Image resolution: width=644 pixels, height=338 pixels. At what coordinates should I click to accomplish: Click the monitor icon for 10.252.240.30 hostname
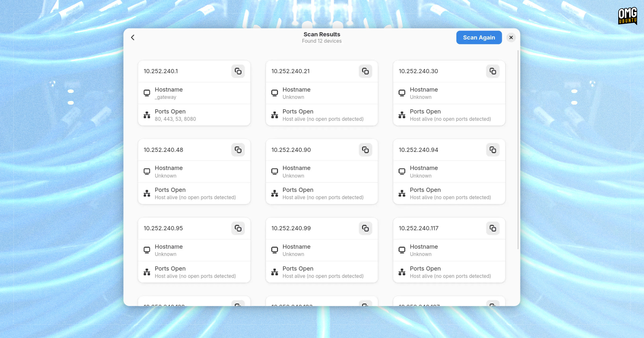point(402,93)
